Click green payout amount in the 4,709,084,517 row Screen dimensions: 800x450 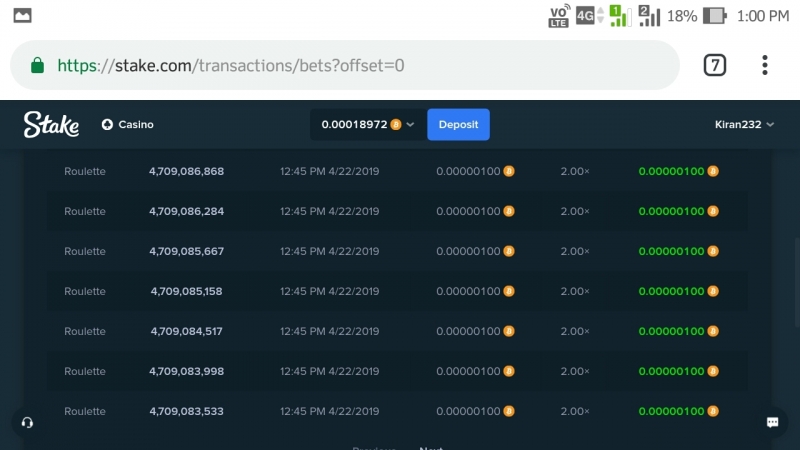(671, 331)
